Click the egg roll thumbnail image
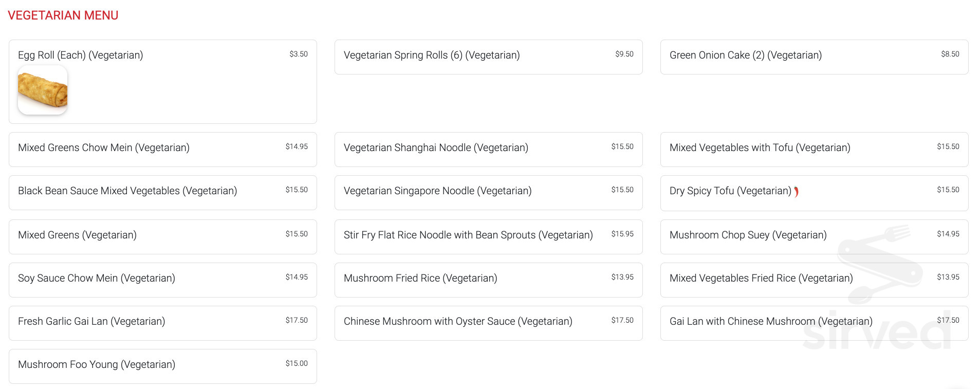The height and width of the screenshot is (389, 980). click(43, 90)
